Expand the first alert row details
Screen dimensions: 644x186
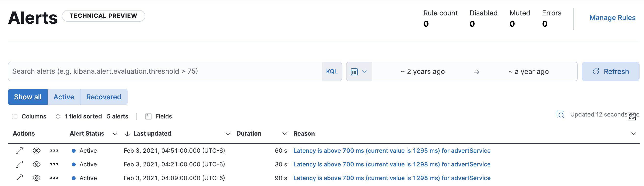click(x=19, y=151)
